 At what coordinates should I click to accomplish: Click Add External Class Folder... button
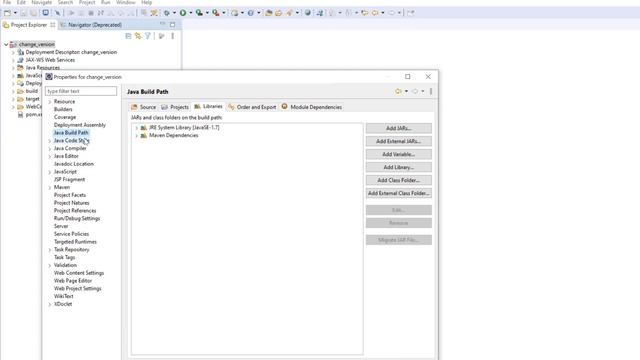tap(399, 193)
